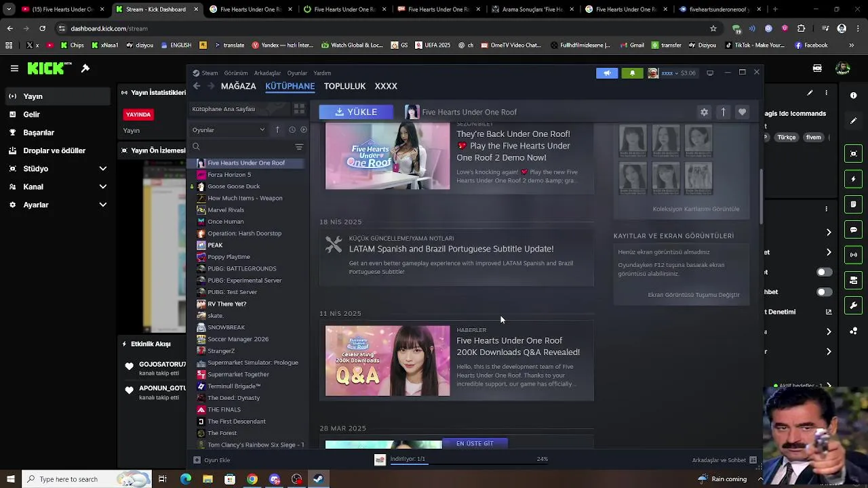Screen dimensions: 868x488
Task: Open Görünüm menu
Action: pyautogui.click(x=236, y=73)
